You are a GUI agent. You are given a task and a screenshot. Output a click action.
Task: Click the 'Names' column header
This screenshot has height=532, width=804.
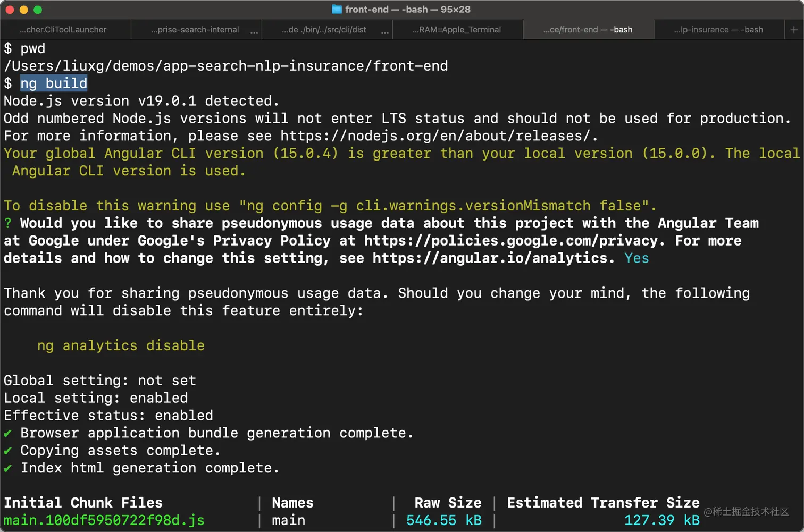pyautogui.click(x=292, y=503)
